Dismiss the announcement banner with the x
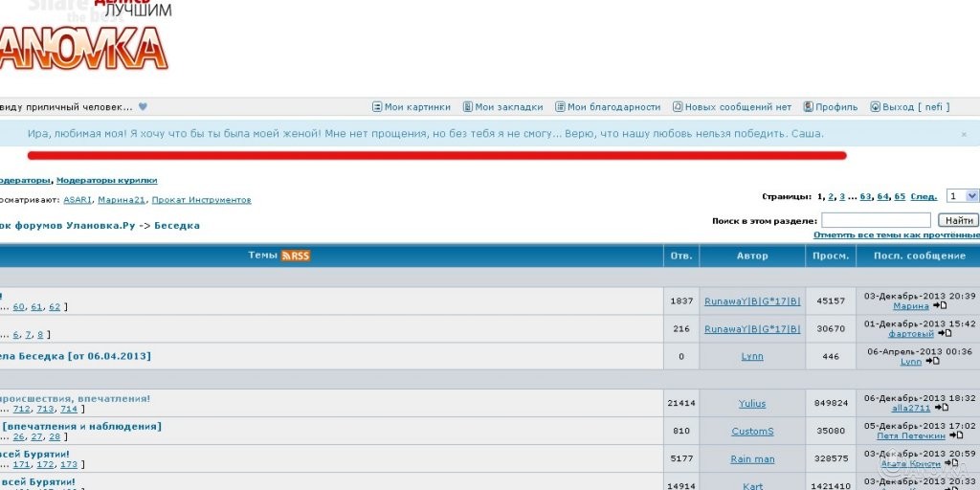The width and height of the screenshot is (980, 490). [963, 135]
